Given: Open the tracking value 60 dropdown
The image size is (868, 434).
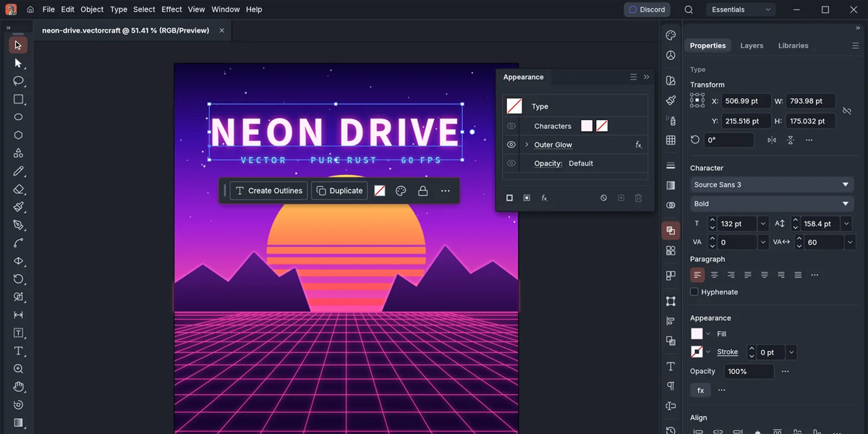Looking at the screenshot, I should click(x=850, y=242).
